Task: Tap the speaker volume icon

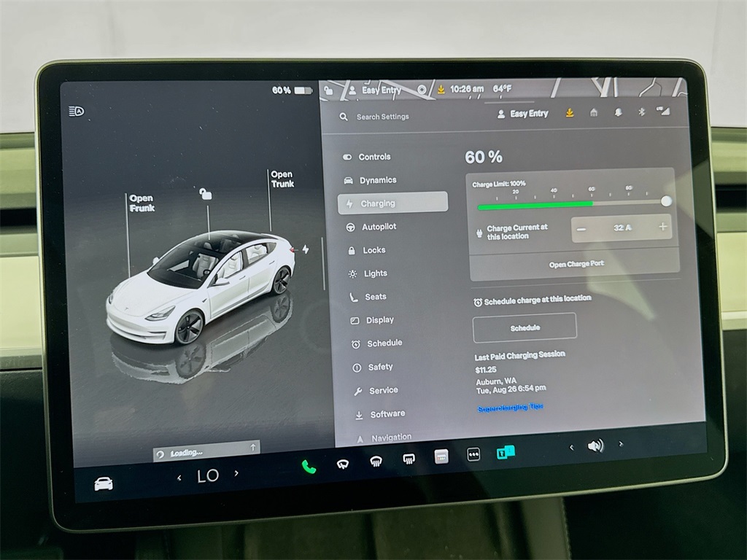Action: [x=595, y=446]
